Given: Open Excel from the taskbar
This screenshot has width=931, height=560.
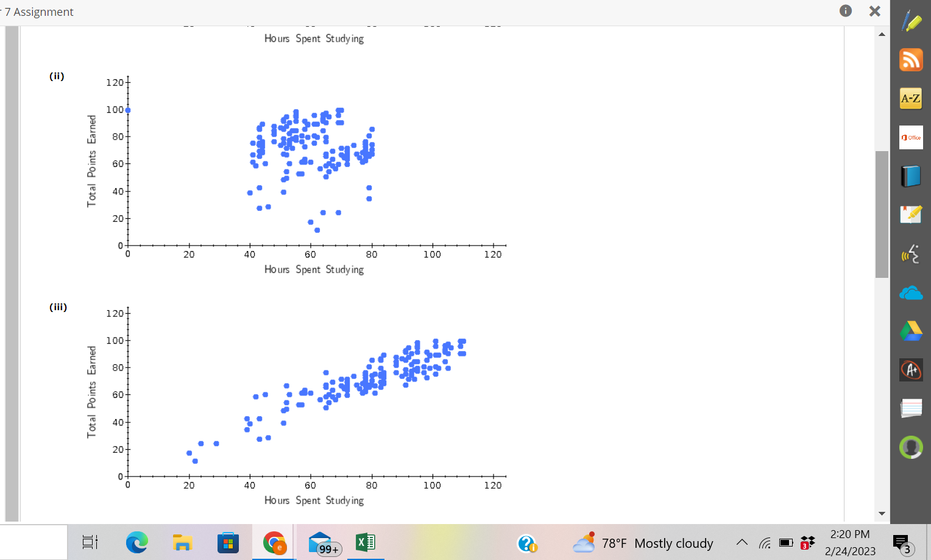Looking at the screenshot, I should point(365,542).
